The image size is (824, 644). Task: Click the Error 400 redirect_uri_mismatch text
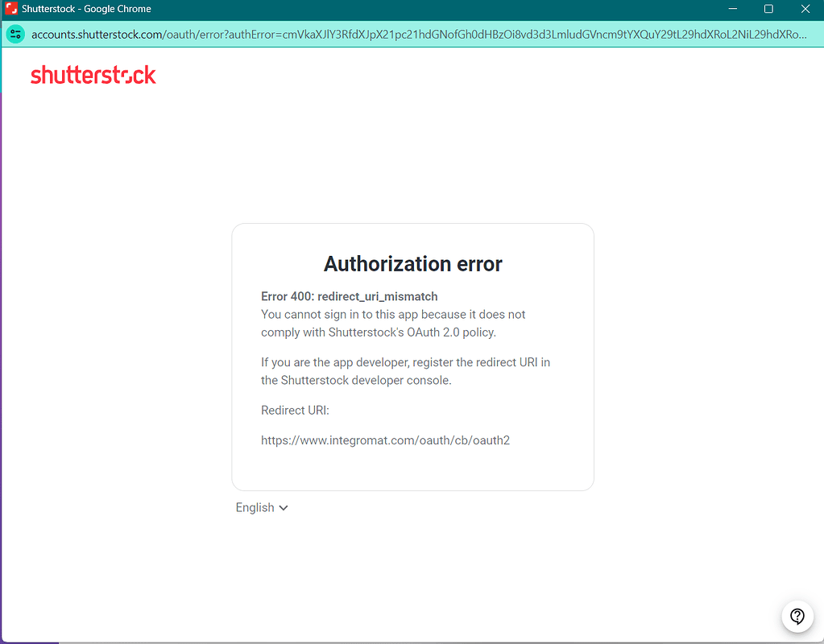point(349,296)
